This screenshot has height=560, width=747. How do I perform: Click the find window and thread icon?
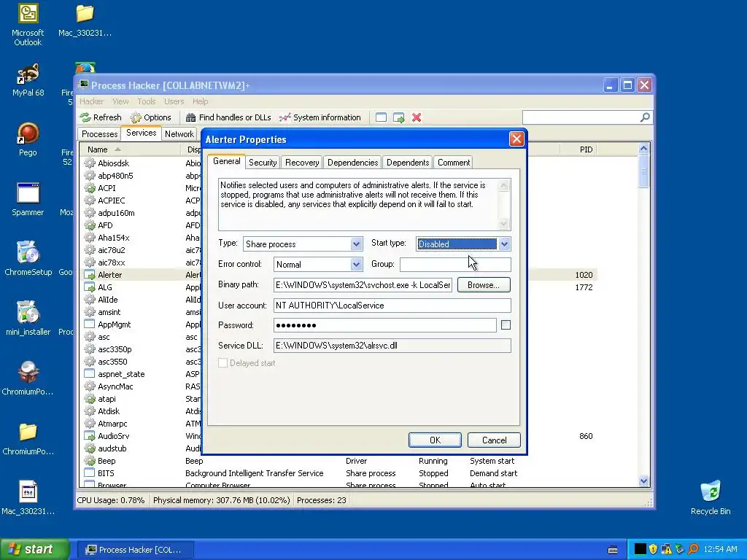click(x=399, y=117)
